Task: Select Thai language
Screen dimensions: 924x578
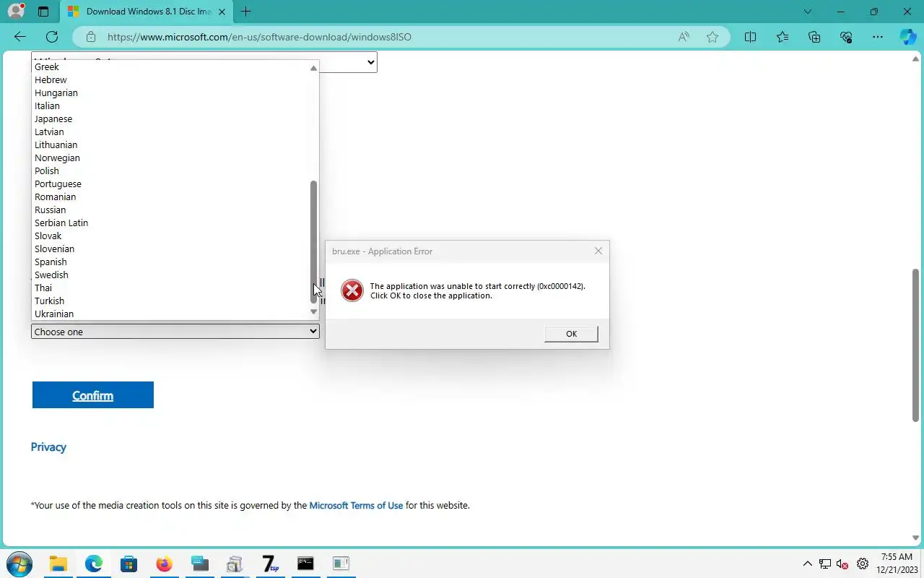Action: pyautogui.click(x=171, y=288)
